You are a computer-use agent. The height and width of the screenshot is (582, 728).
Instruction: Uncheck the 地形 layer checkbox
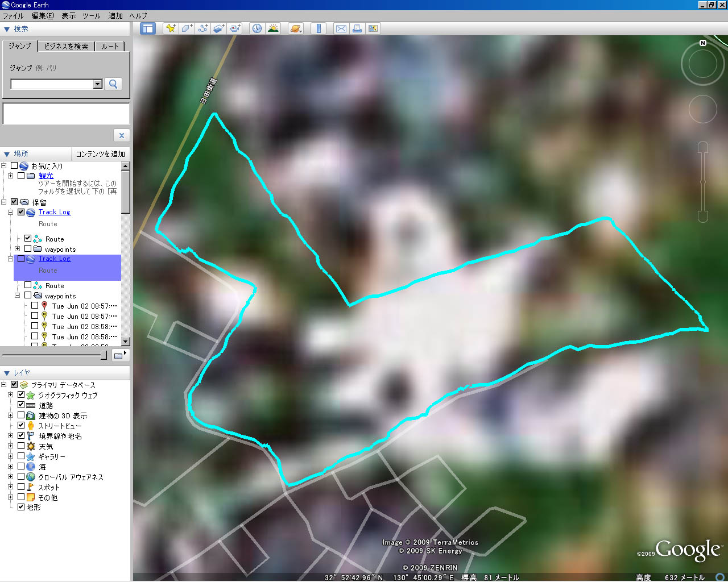click(21, 507)
